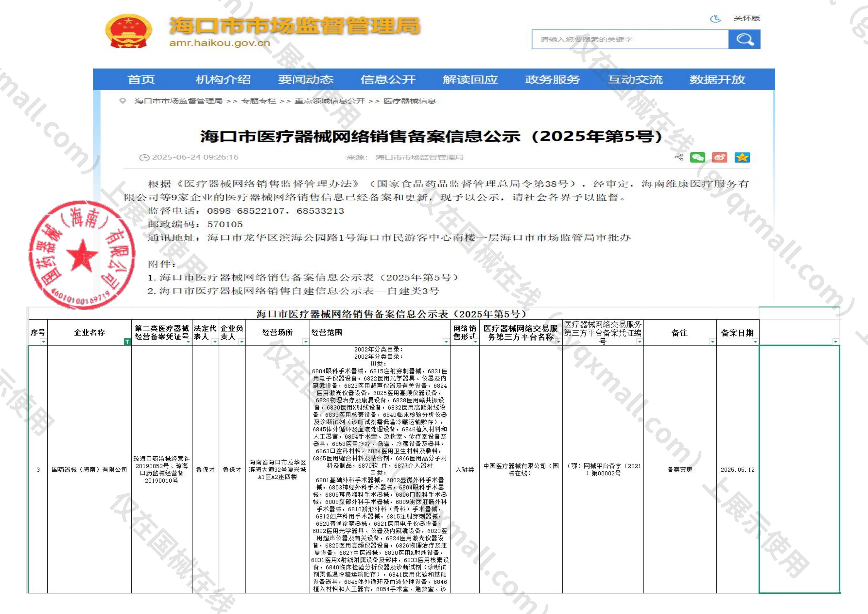Share via the WeChat icon
The height and width of the screenshot is (614, 868).
click(x=697, y=157)
